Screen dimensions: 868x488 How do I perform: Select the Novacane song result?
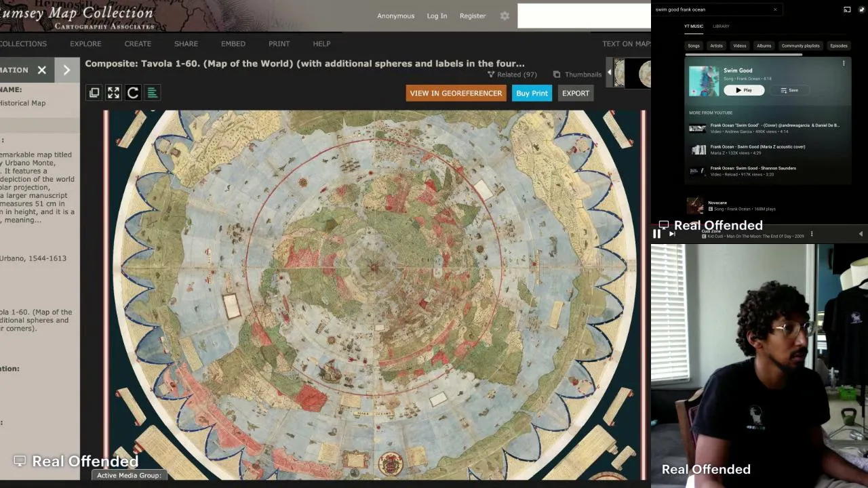(x=768, y=205)
